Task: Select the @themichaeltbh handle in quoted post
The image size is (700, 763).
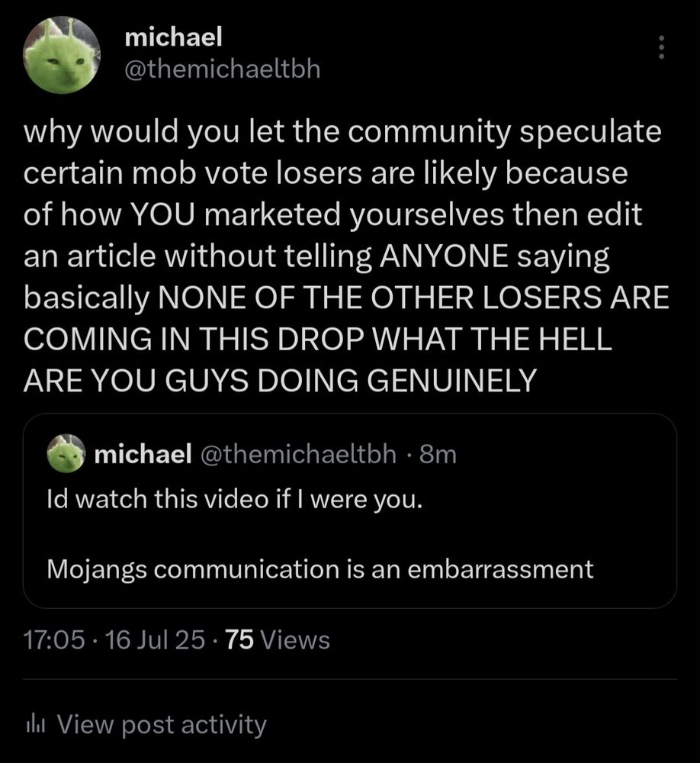Action: tap(297, 456)
